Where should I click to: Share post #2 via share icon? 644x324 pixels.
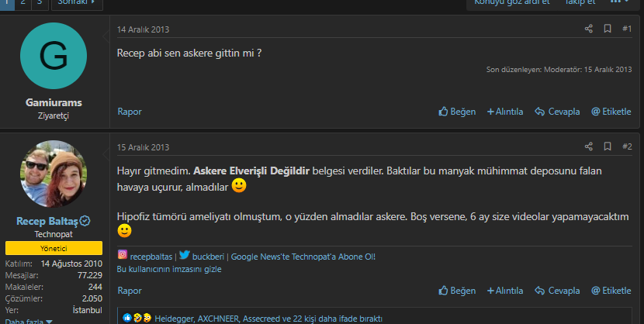[x=589, y=146]
